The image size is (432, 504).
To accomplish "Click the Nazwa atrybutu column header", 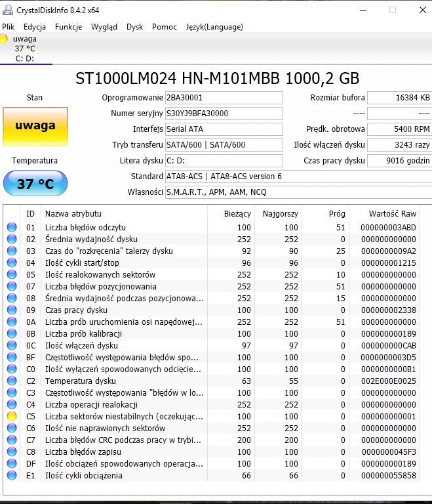I will pyautogui.click(x=125, y=214).
